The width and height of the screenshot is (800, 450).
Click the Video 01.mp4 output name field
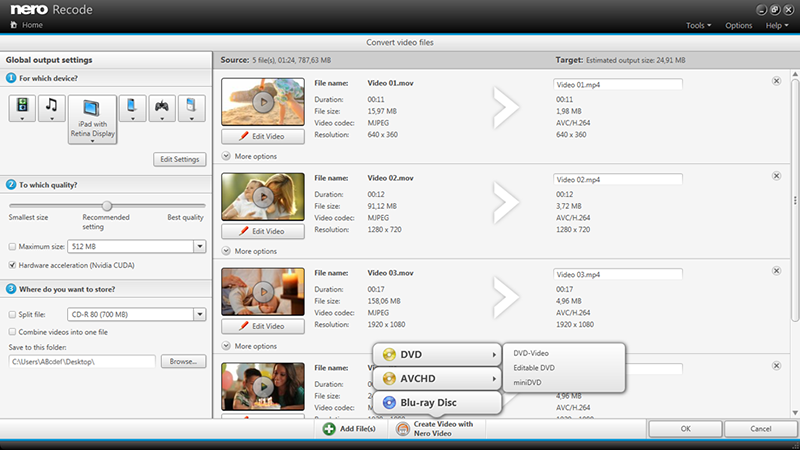618,85
